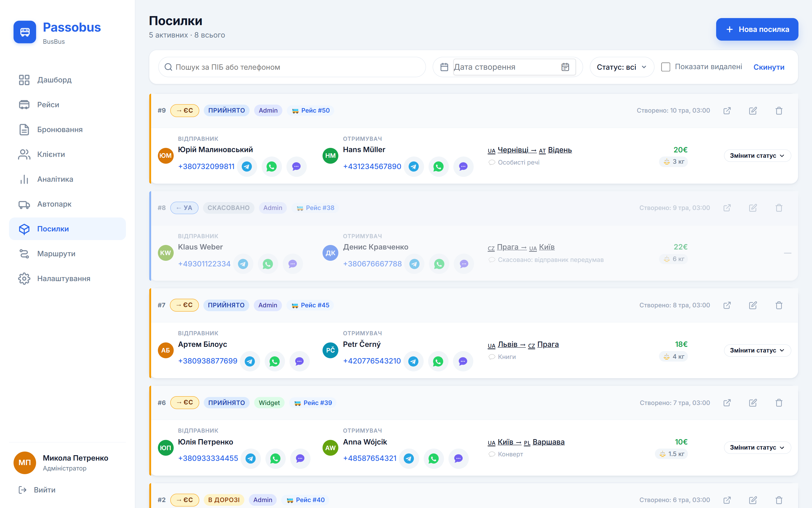Screen dimensions: 812x508
Task: Call recipient number +431234567890
Action: coord(372,166)
